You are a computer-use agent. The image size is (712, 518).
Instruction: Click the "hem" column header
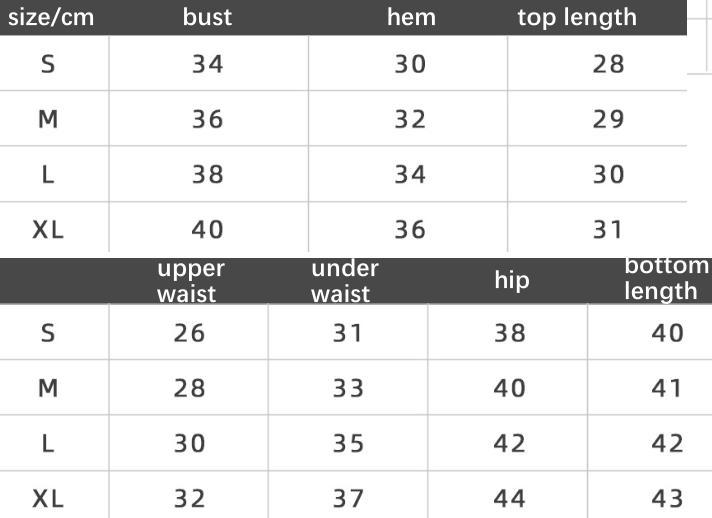[411, 17]
